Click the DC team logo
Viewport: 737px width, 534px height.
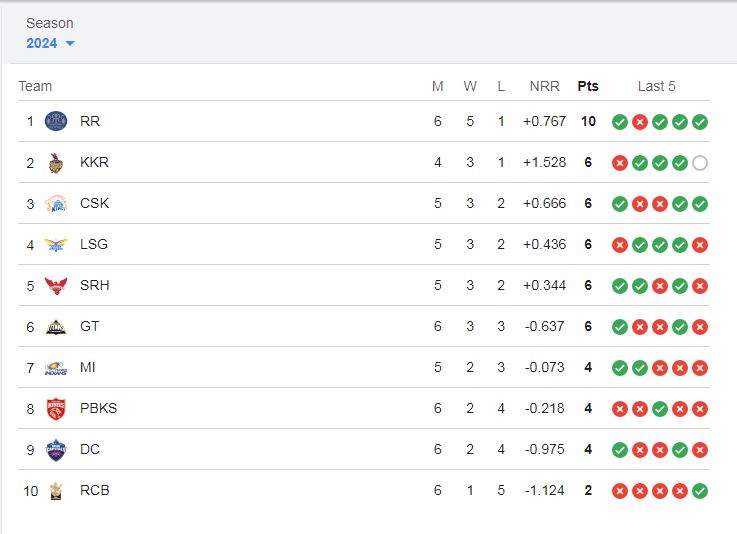pos(56,450)
